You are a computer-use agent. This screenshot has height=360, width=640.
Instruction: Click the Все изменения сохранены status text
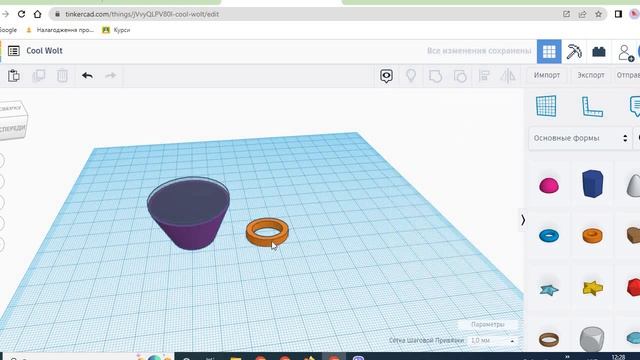[479, 51]
